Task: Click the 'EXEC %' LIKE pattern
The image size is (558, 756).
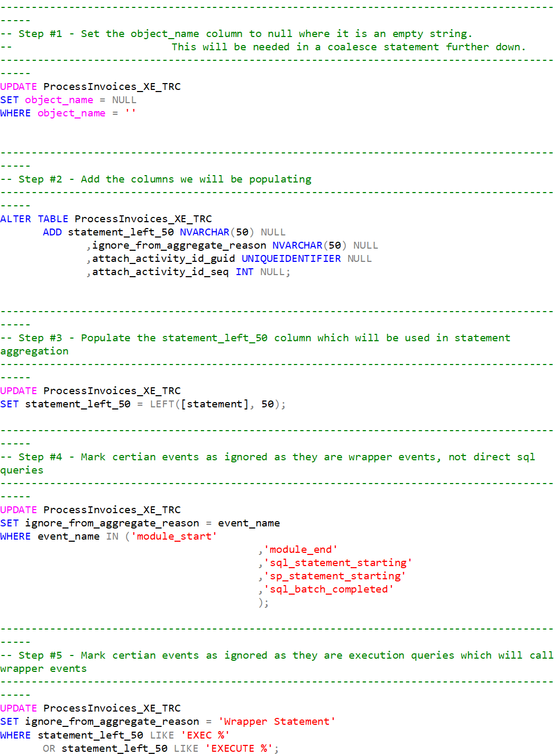Action: point(205,735)
